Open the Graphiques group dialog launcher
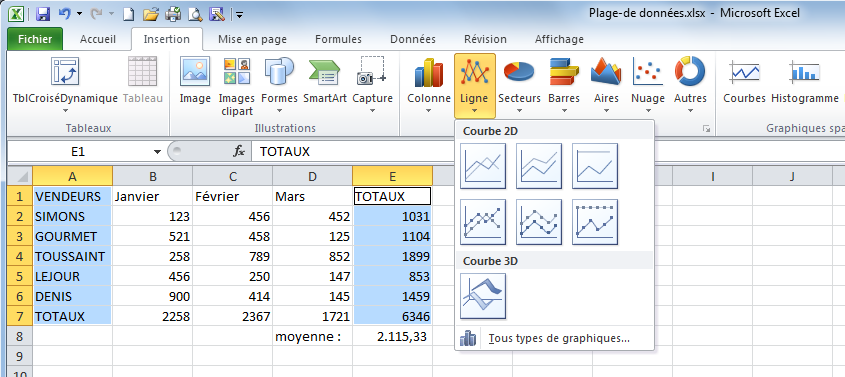This screenshot has height=377, width=845. click(x=706, y=129)
